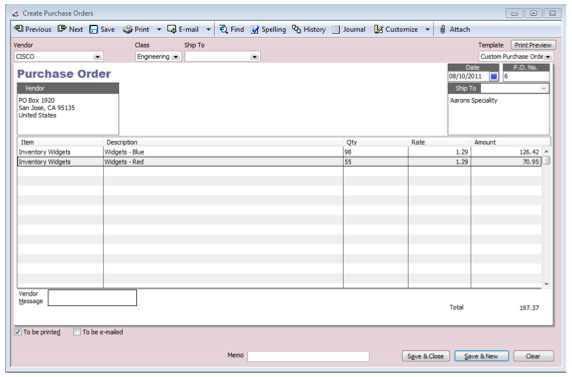Image resolution: width=572 pixels, height=377 pixels.
Task: Minimize the Create Purchase Orders window
Action: coord(515,14)
